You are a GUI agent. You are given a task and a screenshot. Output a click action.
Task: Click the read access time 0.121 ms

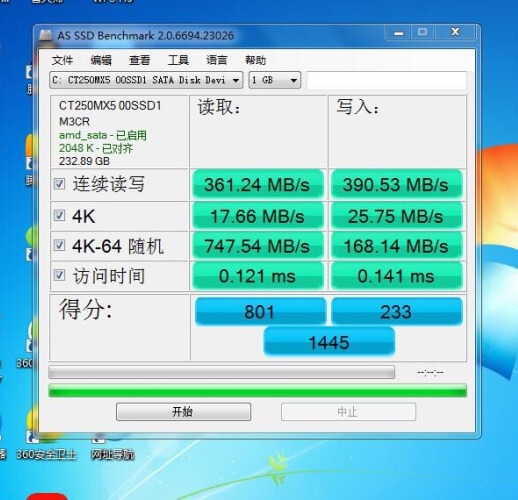pyautogui.click(x=258, y=276)
